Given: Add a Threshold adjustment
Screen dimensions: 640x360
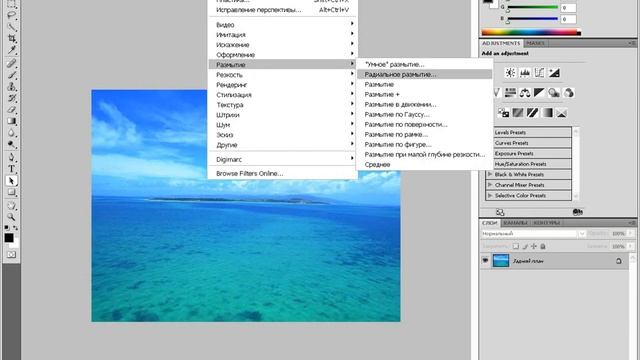Looking at the screenshot, I should pyautogui.click(x=532, y=113).
